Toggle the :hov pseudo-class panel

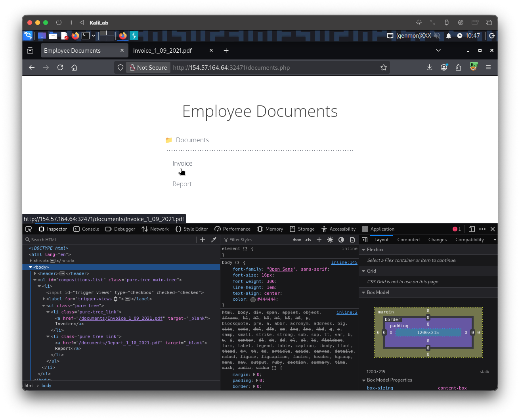point(296,240)
